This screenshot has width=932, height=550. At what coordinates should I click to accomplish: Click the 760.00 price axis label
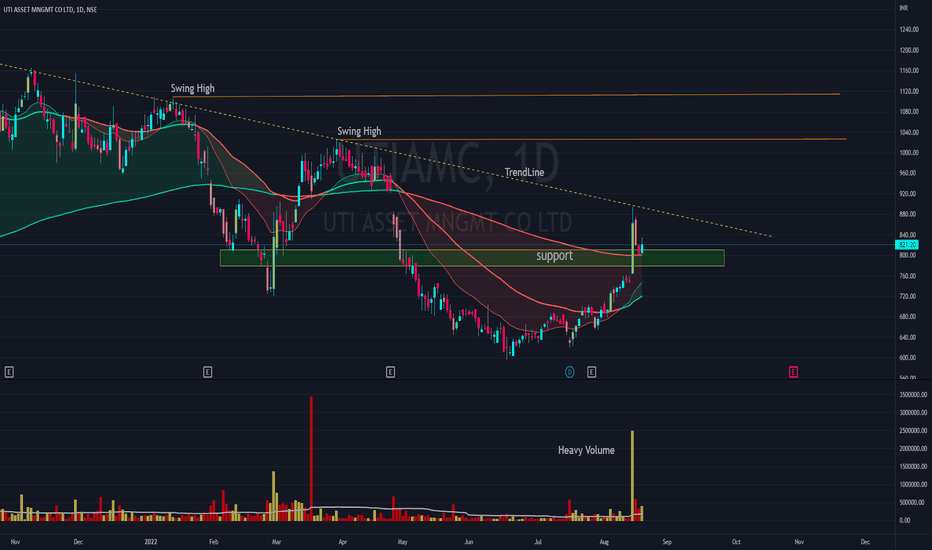tap(908, 276)
